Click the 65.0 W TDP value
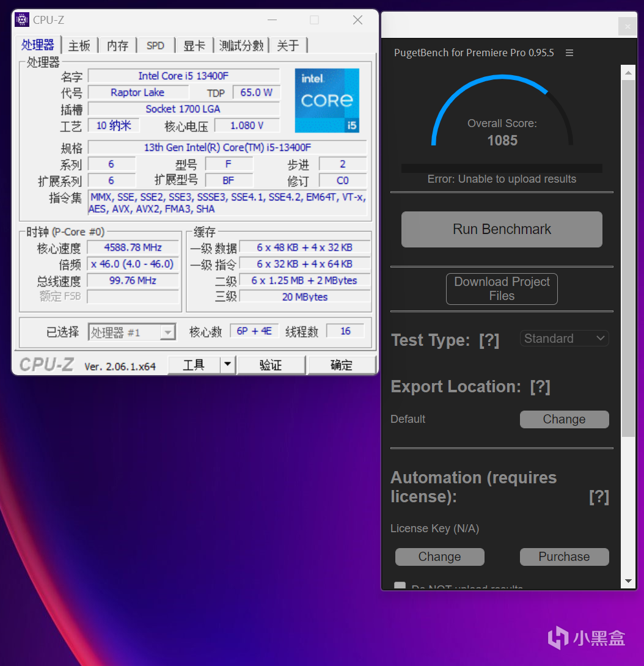 pyautogui.click(x=256, y=93)
